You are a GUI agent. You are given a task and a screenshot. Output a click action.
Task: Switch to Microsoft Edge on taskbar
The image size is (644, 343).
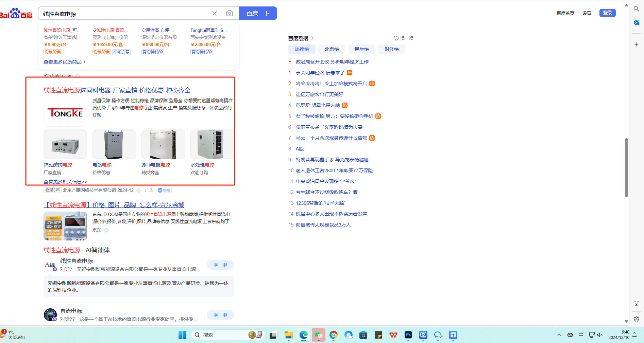pos(304,335)
